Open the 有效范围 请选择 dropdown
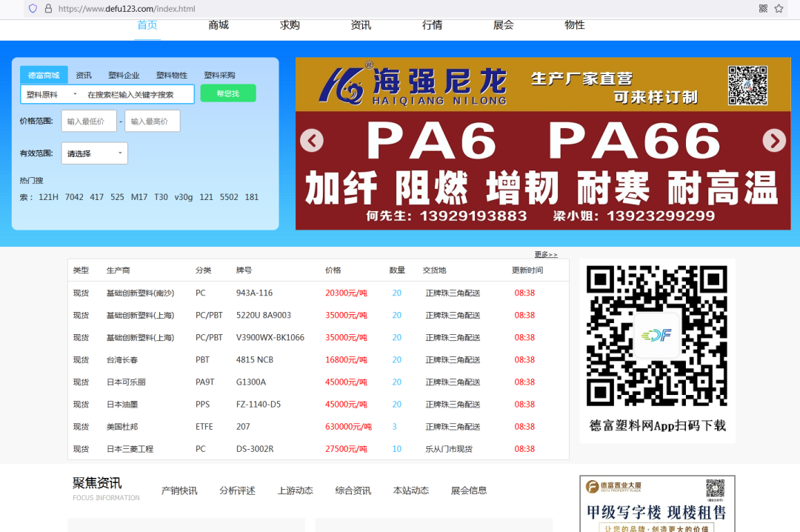The height and width of the screenshot is (532, 800). [x=94, y=153]
